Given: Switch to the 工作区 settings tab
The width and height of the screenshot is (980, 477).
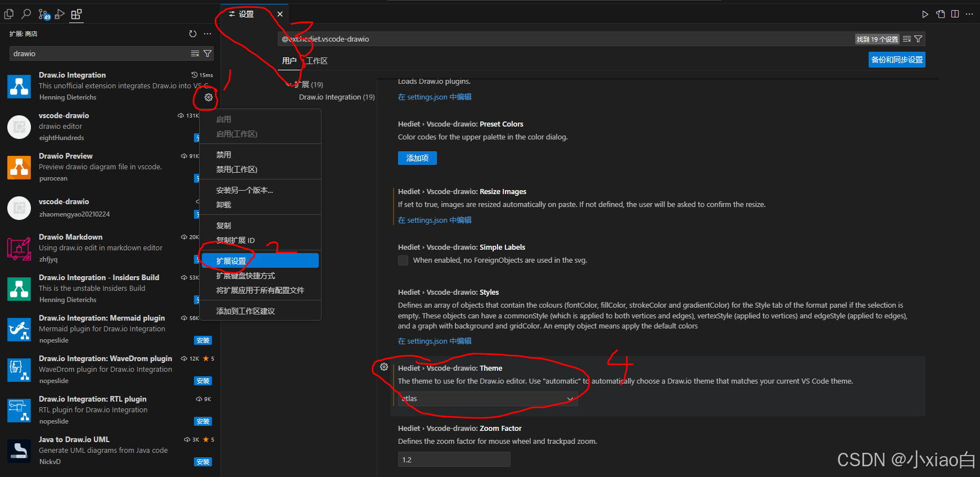Looking at the screenshot, I should (x=317, y=61).
